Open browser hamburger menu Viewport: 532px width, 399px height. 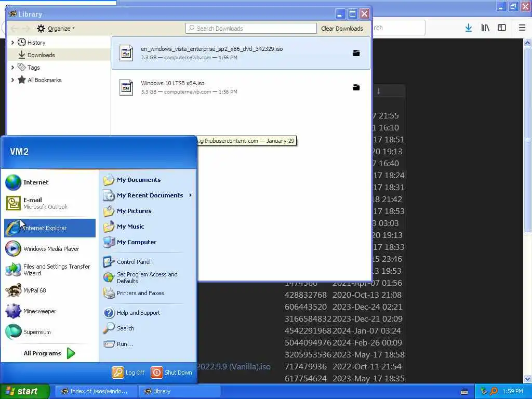522,28
